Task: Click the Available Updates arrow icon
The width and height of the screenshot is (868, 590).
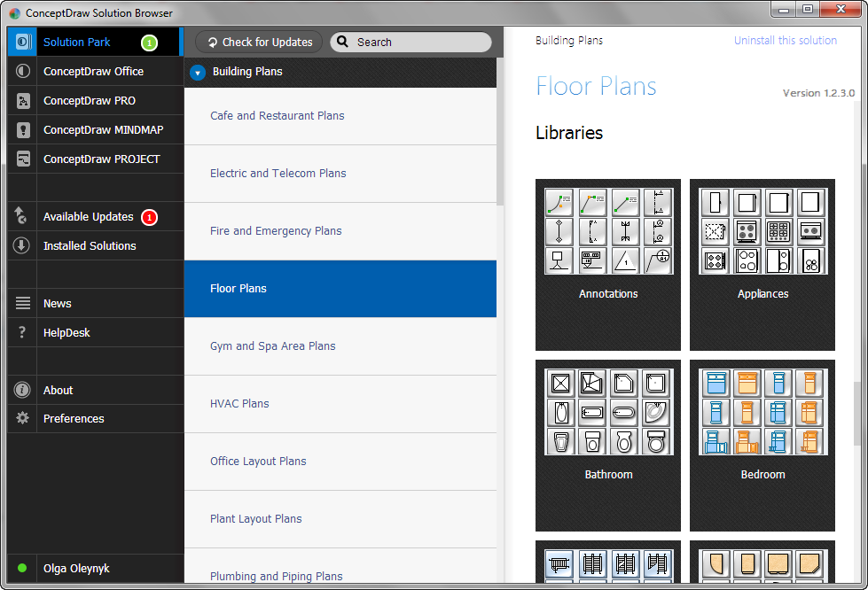Action: (21, 215)
